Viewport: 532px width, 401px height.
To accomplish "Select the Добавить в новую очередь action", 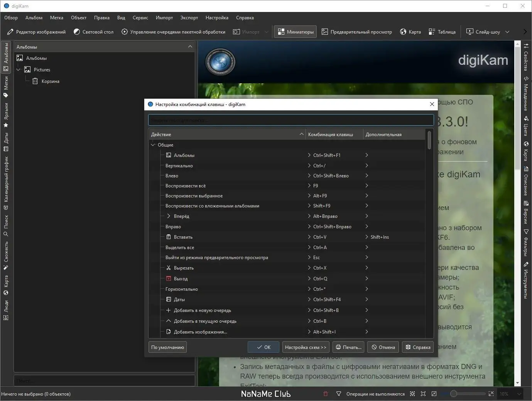I will 203,310.
